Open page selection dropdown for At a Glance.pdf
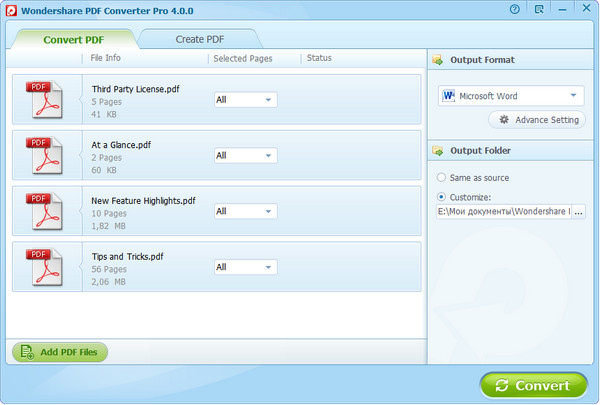 click(x=246, y=155)
